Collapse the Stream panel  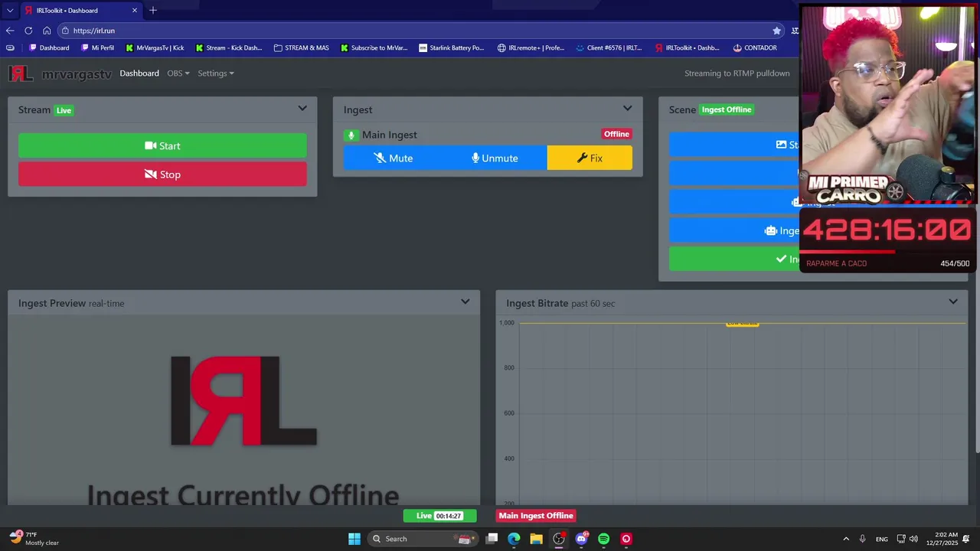(302, 109)
